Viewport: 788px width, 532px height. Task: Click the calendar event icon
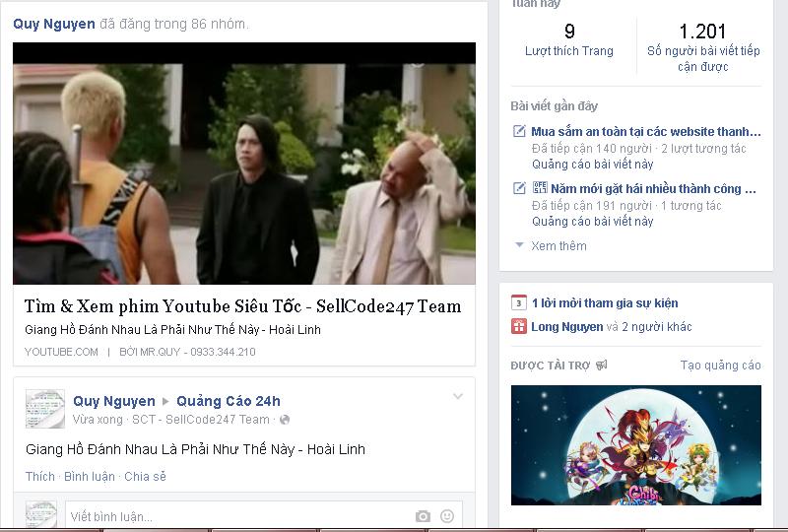pyautogui.click(x=519, y=302)
